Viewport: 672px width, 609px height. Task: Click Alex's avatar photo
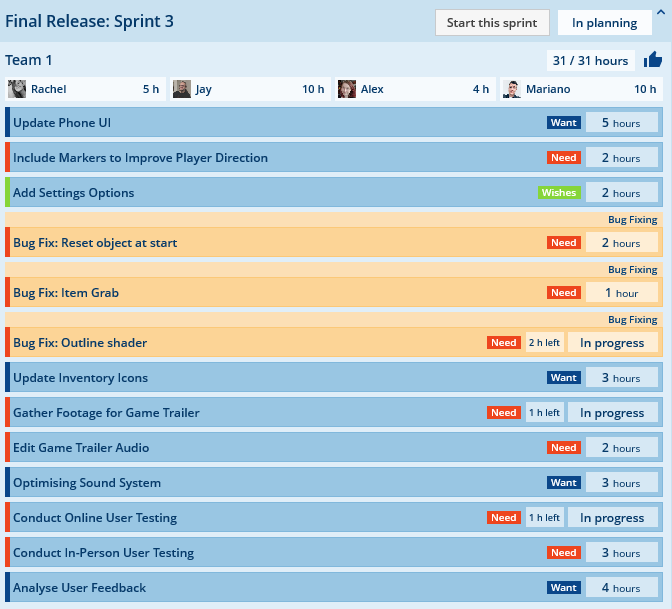point(347,89)
